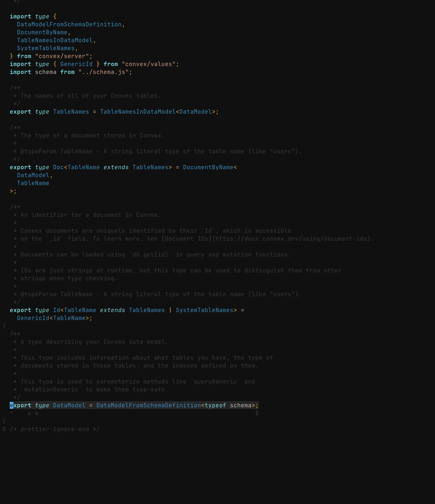Click DataModel name on the last export line
The image size is (435, 504).
point(69,406)
